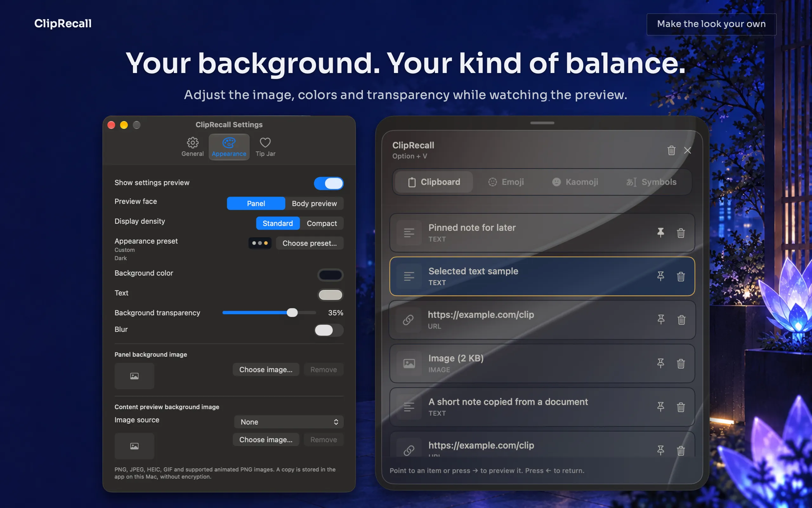The width and height of the screenshot is (812, 508).
Task: Delete the Pinned note for later item
Action: tap(681, 233)
